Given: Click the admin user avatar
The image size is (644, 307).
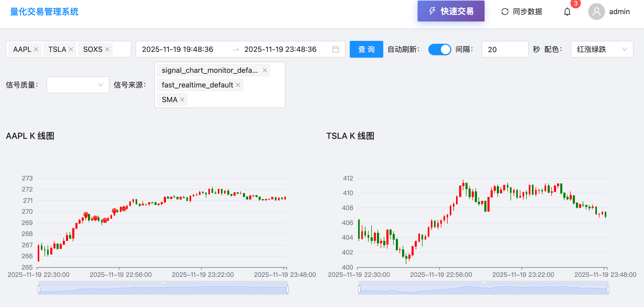Looking at the screenshot, I should [x=596, y=12].
